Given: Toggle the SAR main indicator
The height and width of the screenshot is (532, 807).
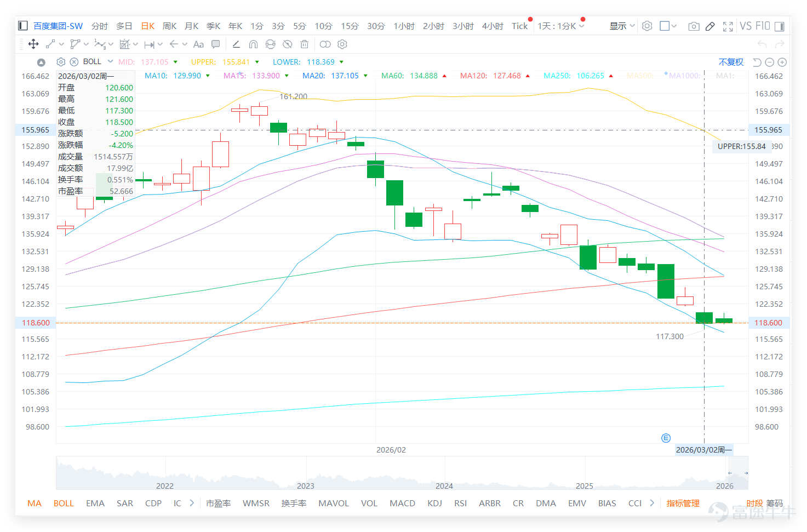Looking at the screenshot, I should (x=125, y=503).
